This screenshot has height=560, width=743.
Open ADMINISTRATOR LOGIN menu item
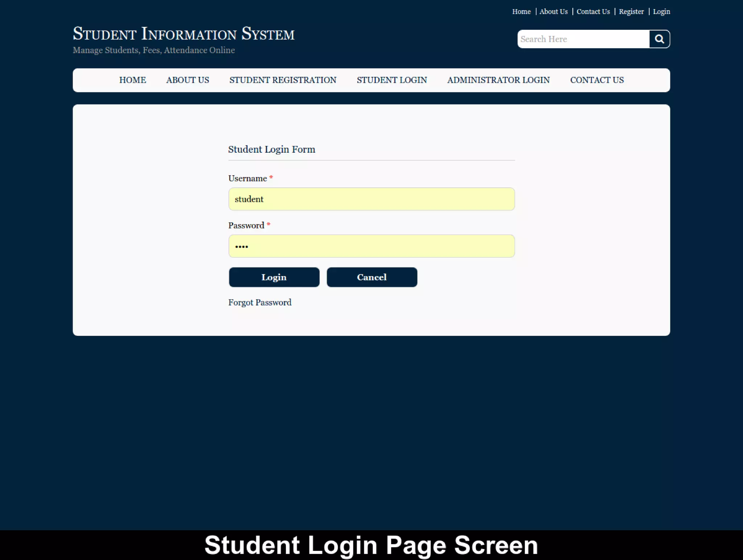click(x=498, y=80)
